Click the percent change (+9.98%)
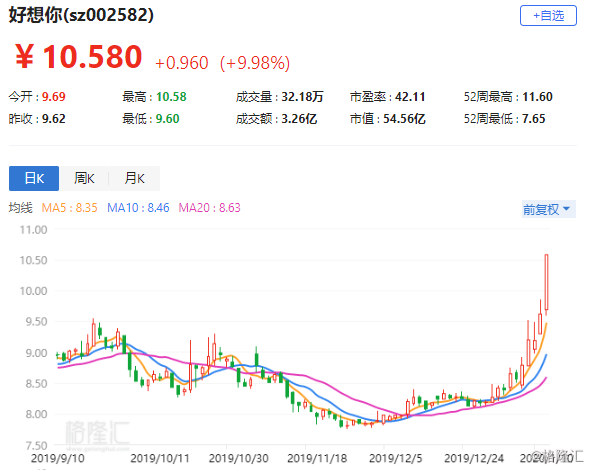 point(255,63)
